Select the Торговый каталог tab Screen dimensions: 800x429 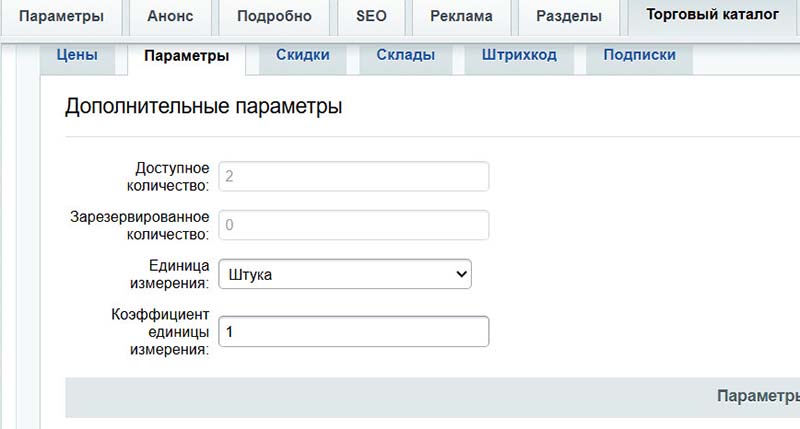(712, 15)
